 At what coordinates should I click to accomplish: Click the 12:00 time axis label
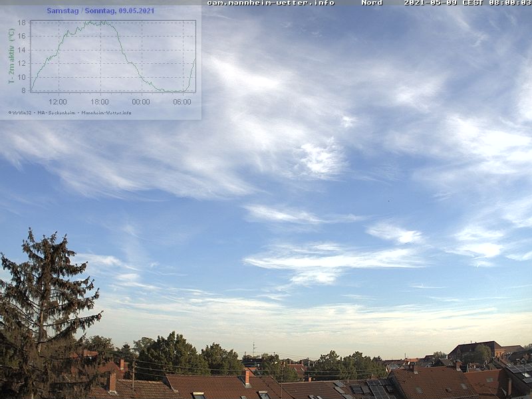click(58, 102)
